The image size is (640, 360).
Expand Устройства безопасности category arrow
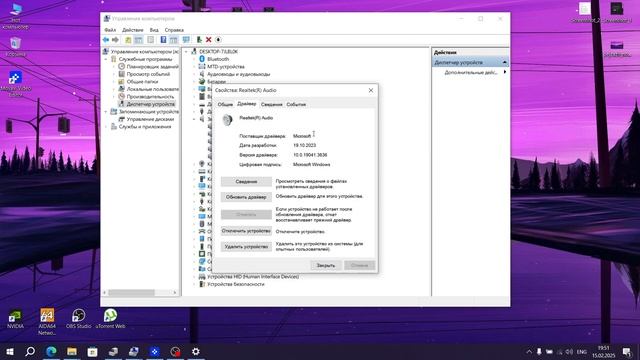194,284
